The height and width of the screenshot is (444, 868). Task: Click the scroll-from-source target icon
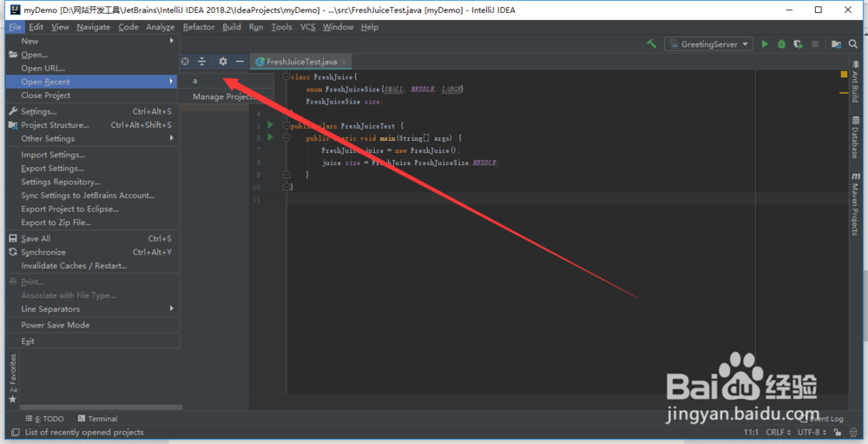click(x=186, y=62)
